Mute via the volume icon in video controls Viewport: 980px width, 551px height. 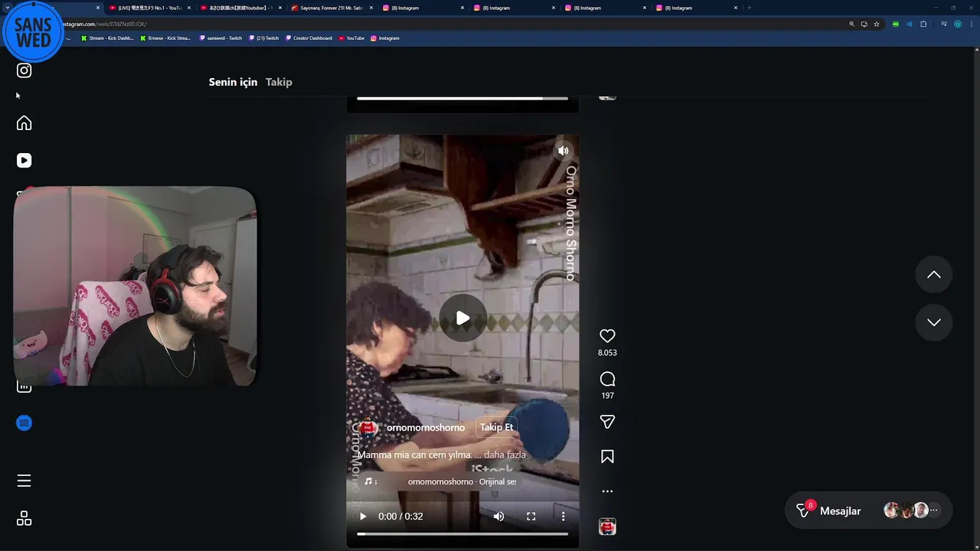498,517
